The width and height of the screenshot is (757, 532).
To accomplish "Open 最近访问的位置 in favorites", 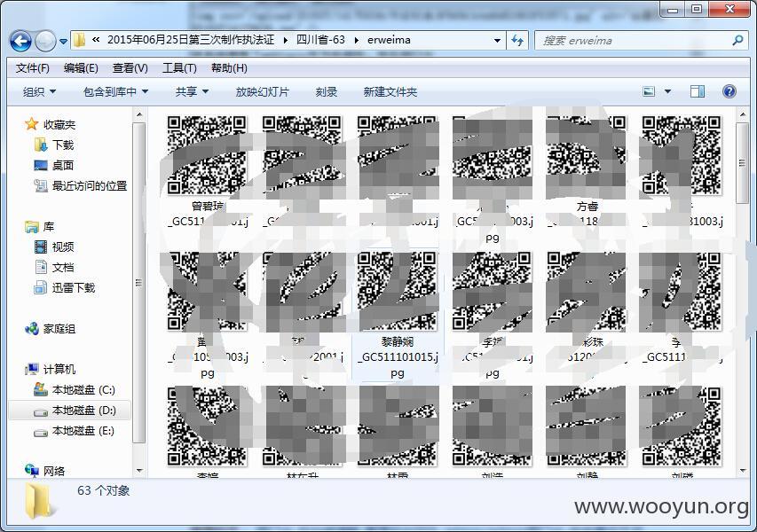I will (90, 185).
